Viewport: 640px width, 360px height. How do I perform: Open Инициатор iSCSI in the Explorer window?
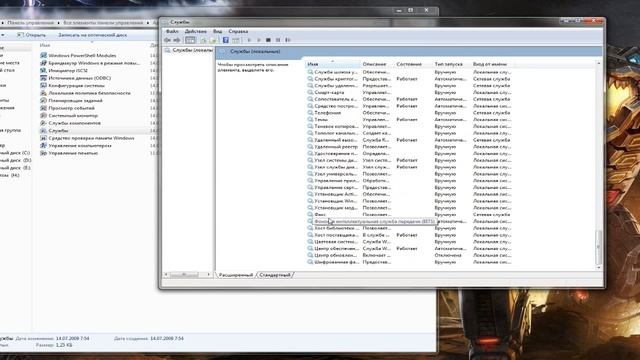(x=64, y=71)
